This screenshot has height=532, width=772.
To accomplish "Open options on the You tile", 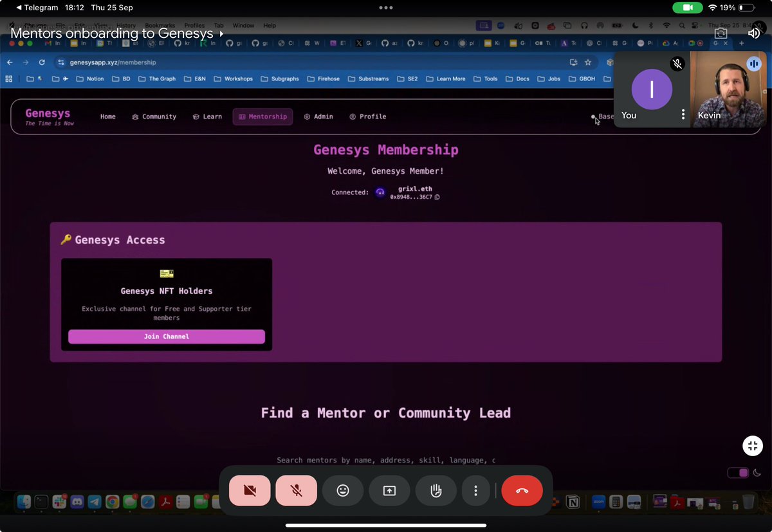I will click(683, 115).
